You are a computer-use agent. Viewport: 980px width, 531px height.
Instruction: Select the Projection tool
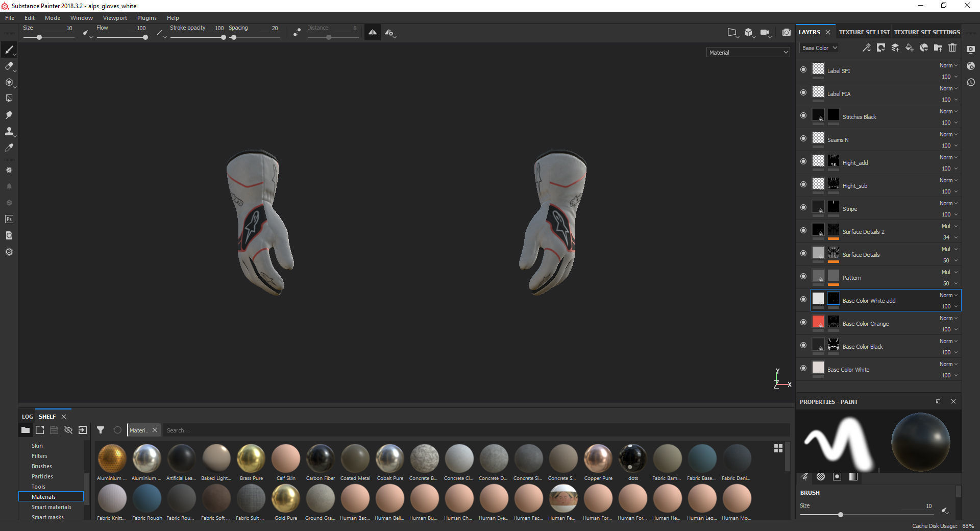click(9, 82)
